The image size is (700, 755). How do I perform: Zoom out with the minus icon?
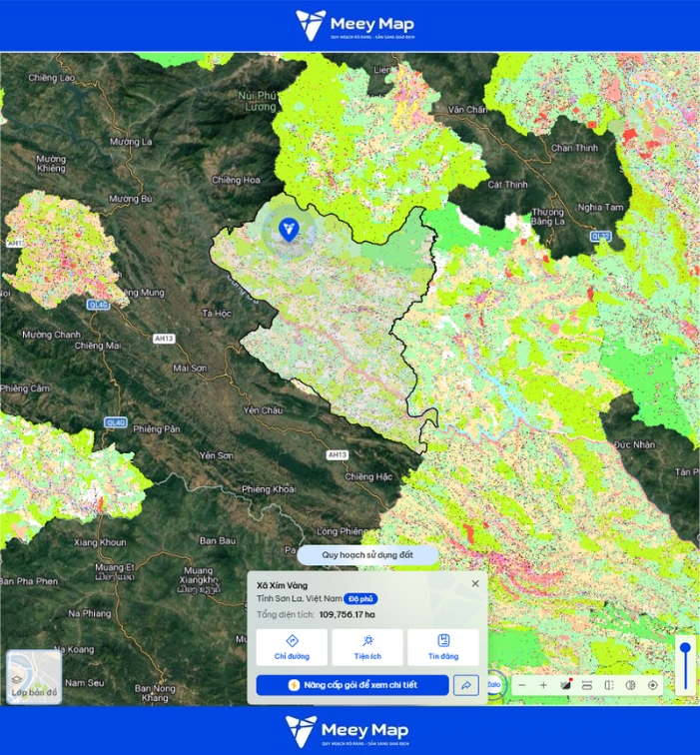pos(522,685)
